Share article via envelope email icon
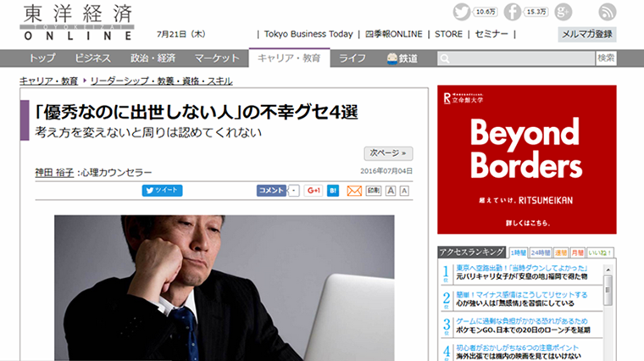The width and height of the screenshot is (644, 361). (x=354, y=191)
